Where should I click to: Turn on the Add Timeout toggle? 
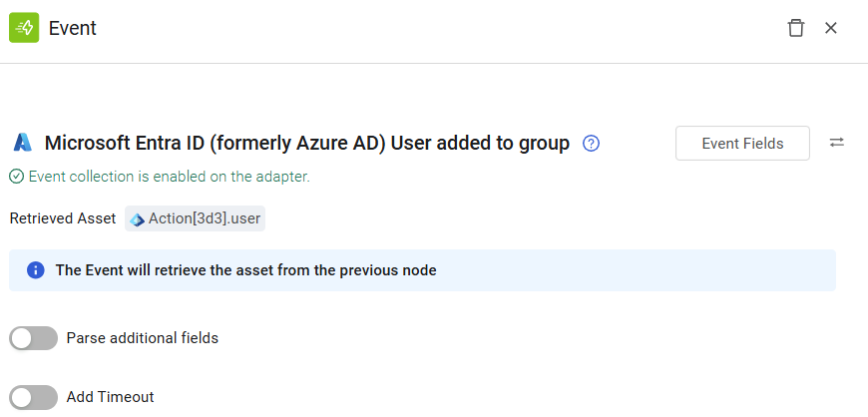(x=33, y=397)
